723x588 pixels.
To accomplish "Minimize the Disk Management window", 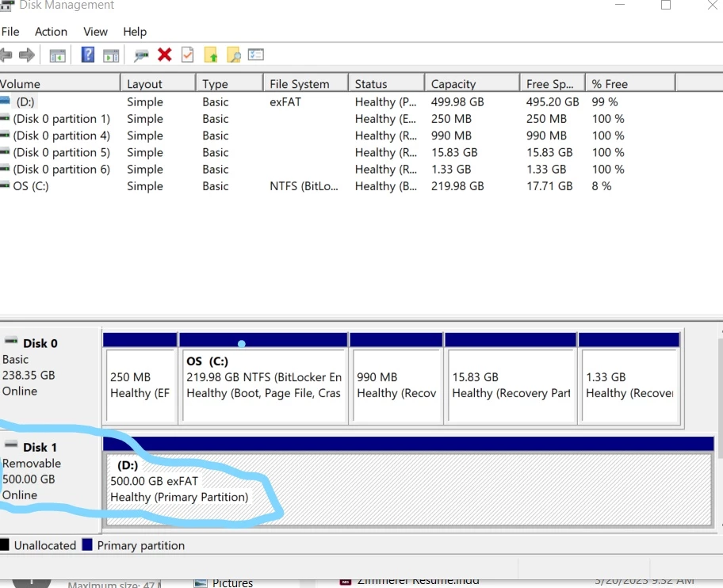I will click(620, 4).
